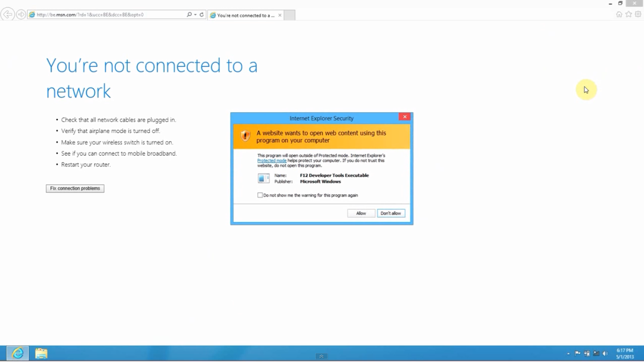Expand the address bar search dropdown arrow
Viewport: 644px width, 362px height.
click(x=195, y=15)
